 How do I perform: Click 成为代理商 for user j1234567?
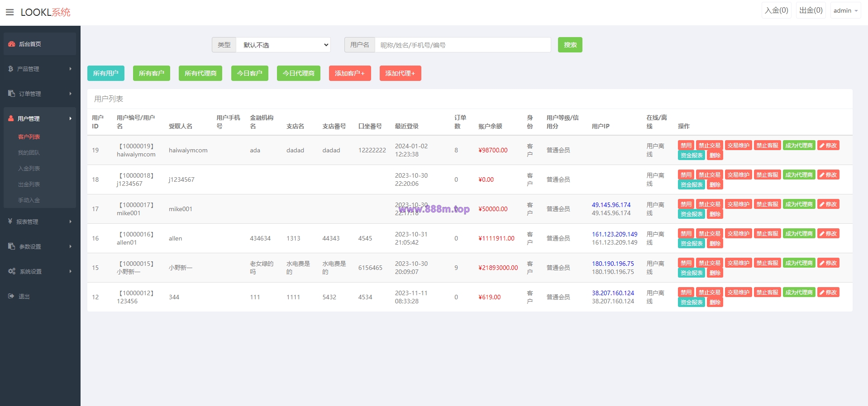(x=799, y=175)
